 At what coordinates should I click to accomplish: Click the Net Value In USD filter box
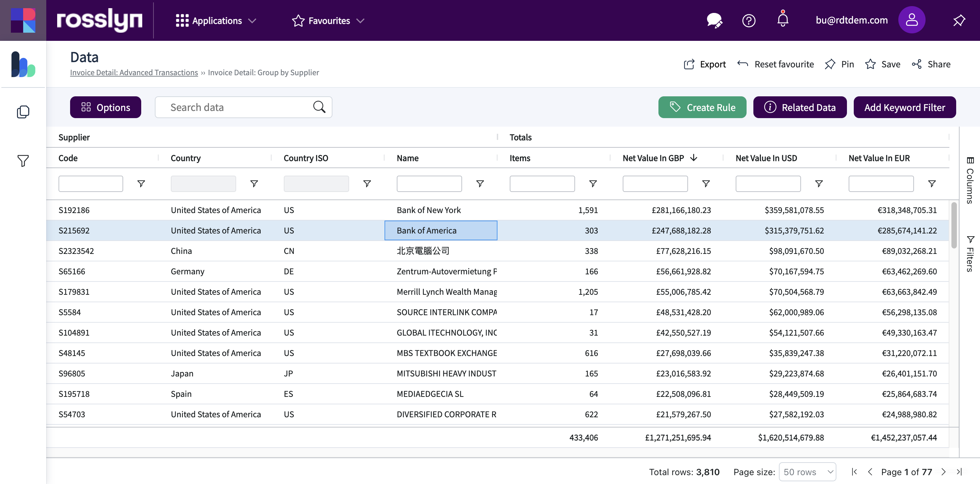pyautogui.click(x=768, y=184)
